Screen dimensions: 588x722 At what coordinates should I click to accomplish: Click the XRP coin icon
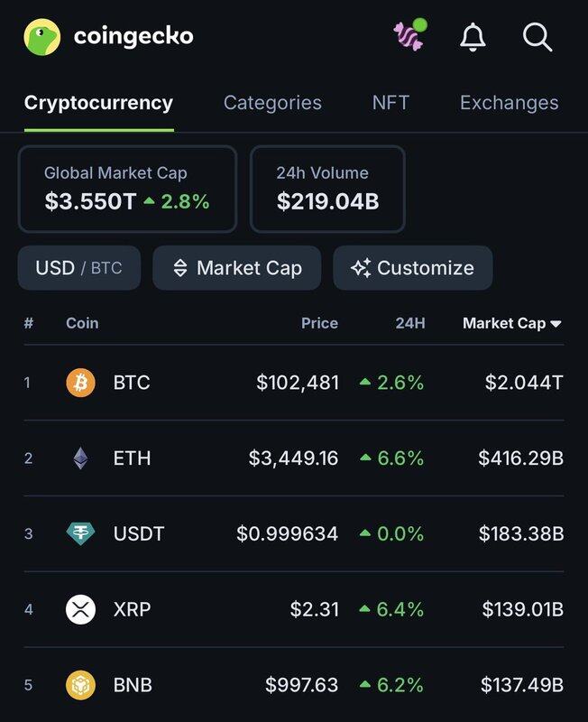coord(80,609)
